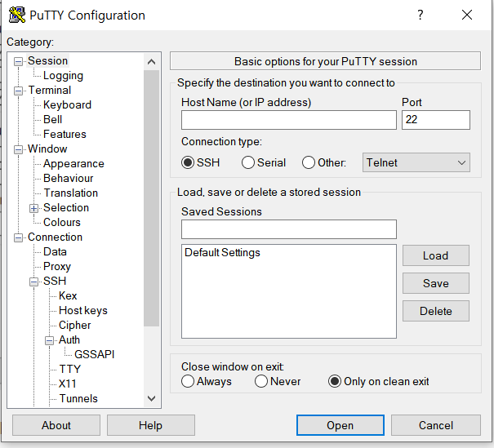Show the Tunnels category
The image size is (494, 448).
click(x=78, y=398)
